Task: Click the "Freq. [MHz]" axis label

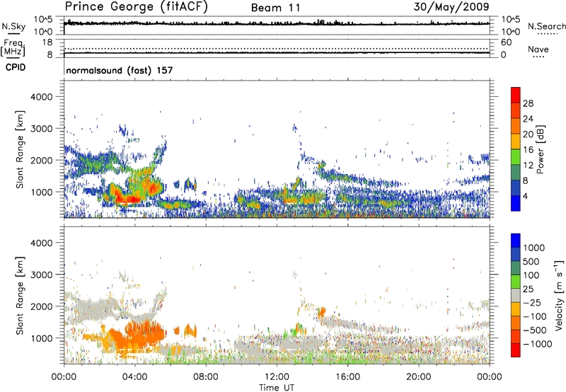Action: coord(13,48)
